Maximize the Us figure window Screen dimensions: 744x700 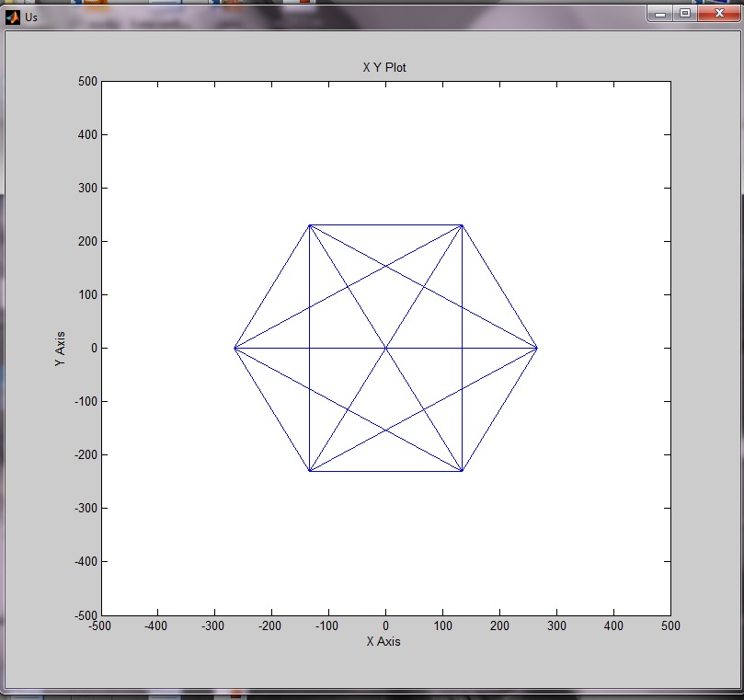tap(685, 13)
